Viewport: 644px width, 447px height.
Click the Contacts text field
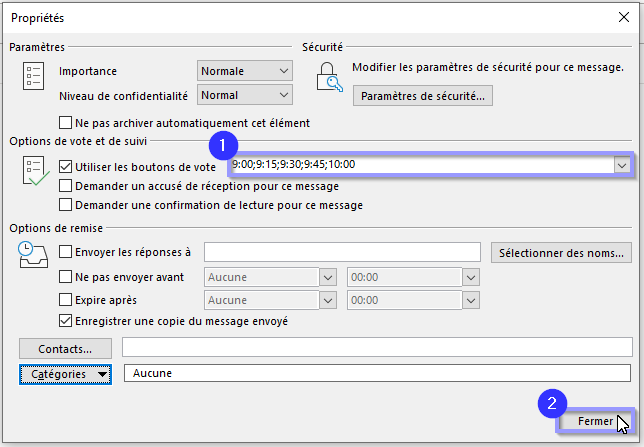(377, 347)
